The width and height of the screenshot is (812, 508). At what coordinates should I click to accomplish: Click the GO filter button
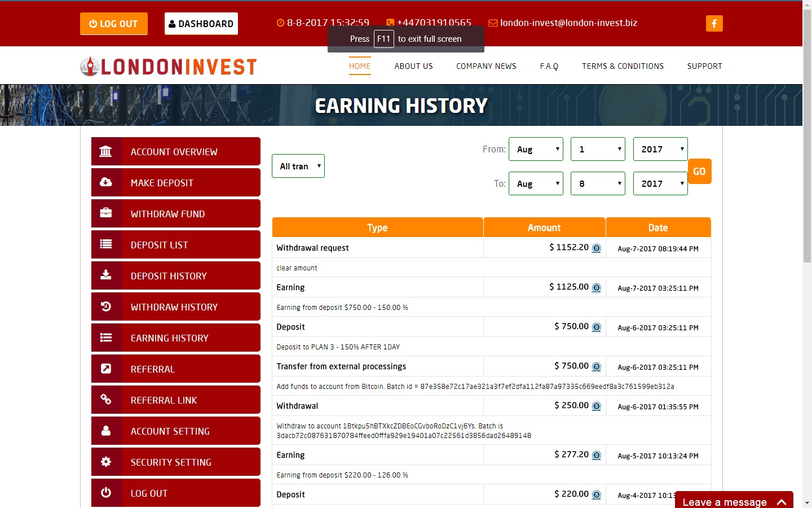point(699,172)
